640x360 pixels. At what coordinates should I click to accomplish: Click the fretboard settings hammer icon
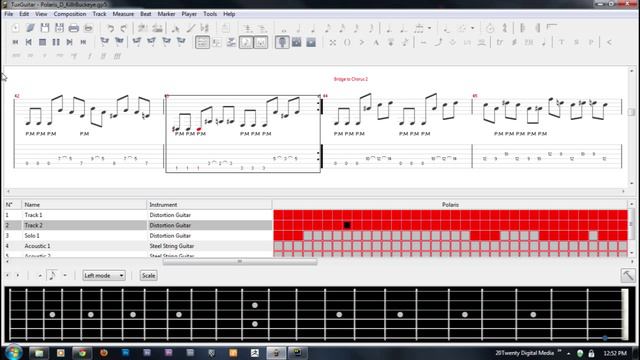628,276
